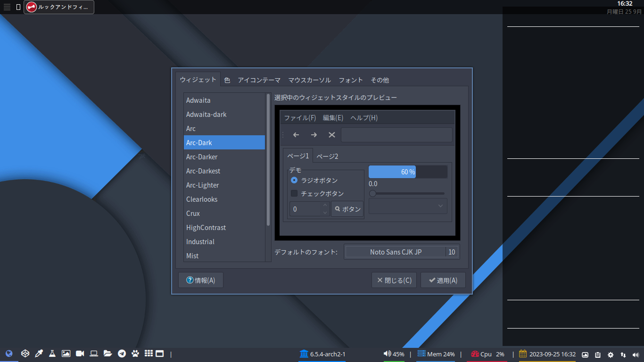Click back arrow in preview toolbar
Image resolution: width=644 pixels, height=362 pixels.
coord(296,135)
